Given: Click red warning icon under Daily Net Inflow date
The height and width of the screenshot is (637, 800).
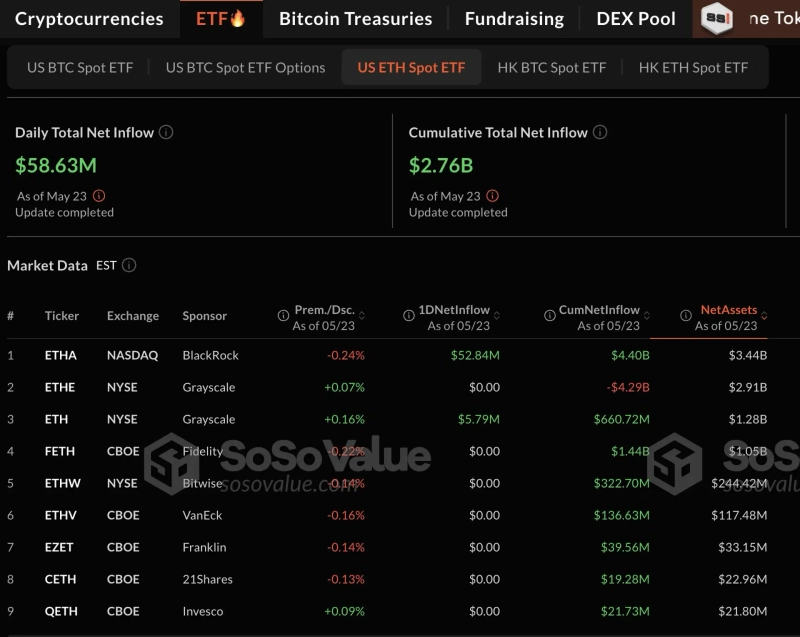Looking at the screenshot, I should pyautogui.click(x=99, y=196).
